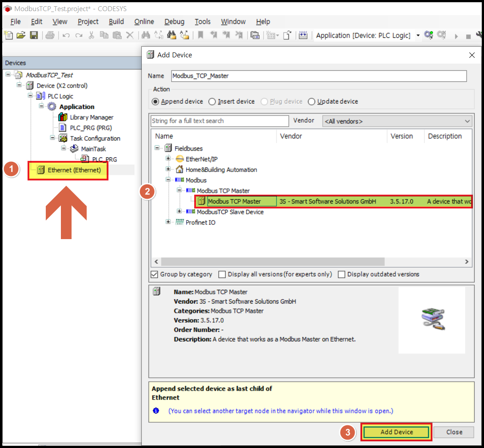Image resolution: width=484 pixels, height=448 pixels.
Task: Click the Task Configuration icon in tree
Action: (x=63, y=138)
